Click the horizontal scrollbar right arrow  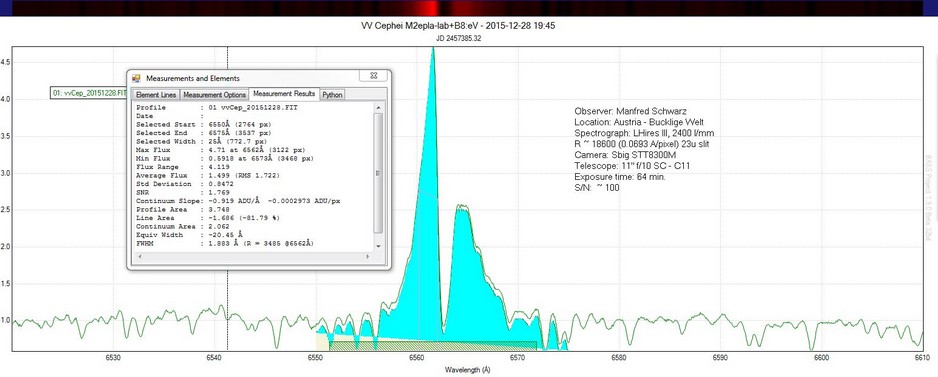pyautogui.click(x=369, y=256)
